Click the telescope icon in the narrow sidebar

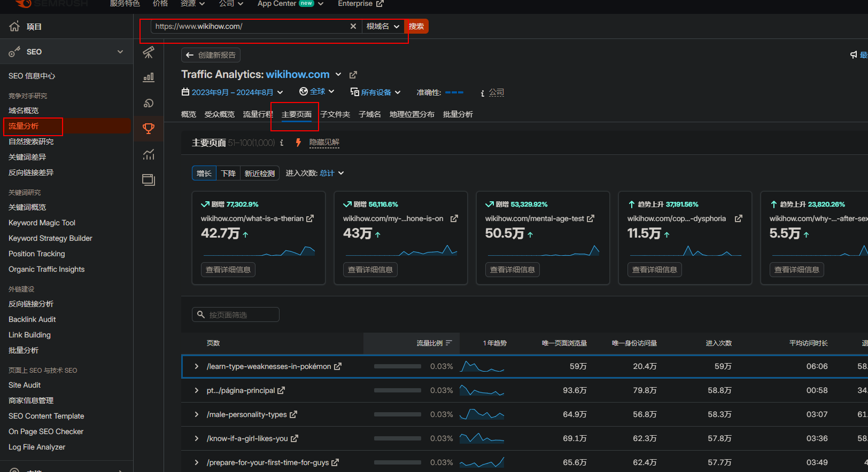click(x=149, y=52)
